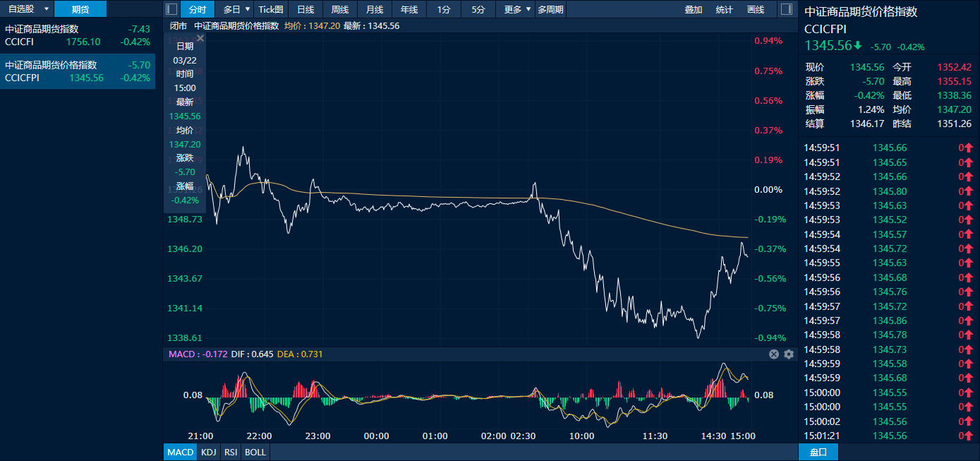Image resolution: width=980 pixels, height=461 pixels.
Task: Close the MACD indicator panel
Action: [x=774, y=354]
